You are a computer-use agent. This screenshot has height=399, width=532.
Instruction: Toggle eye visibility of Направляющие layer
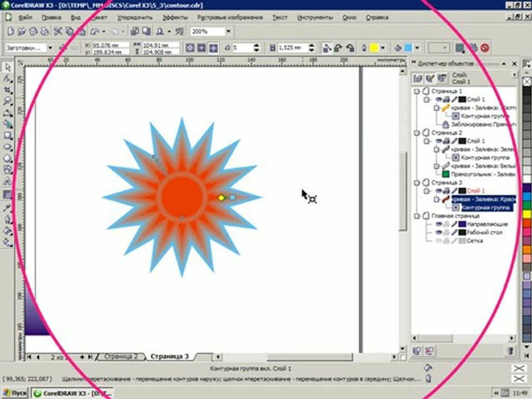tap(438, 224)
